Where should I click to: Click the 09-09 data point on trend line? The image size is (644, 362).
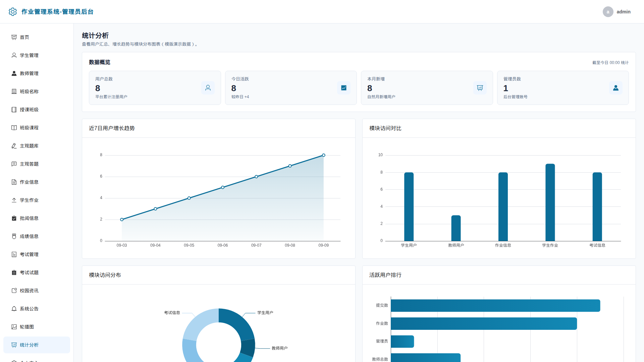point(324,155)
